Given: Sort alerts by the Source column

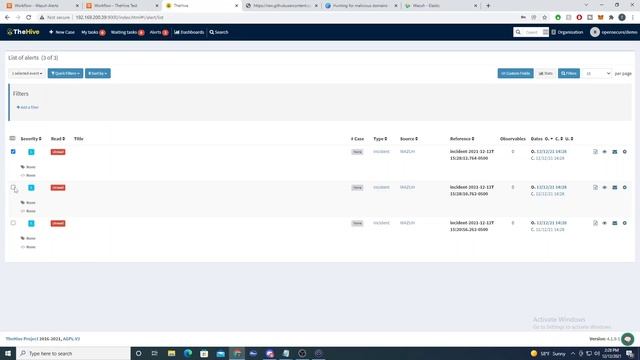Looking at the screenshot, I should (x=409, y=139).
